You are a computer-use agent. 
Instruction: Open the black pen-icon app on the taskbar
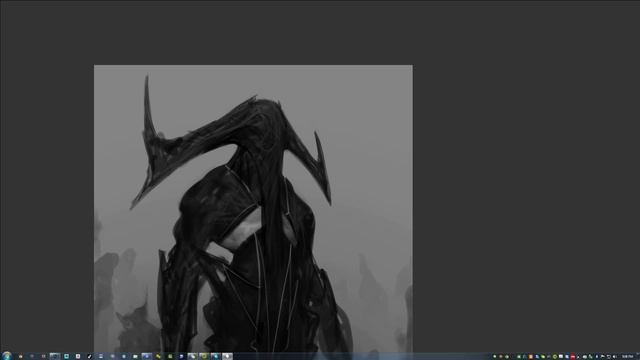(89, 356)
